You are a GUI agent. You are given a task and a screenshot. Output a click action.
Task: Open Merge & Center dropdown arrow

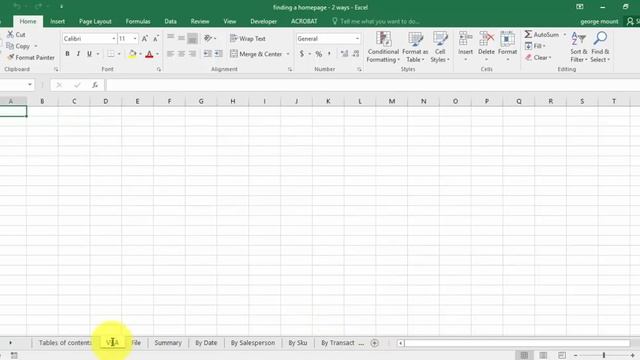(x=288, y=54)
